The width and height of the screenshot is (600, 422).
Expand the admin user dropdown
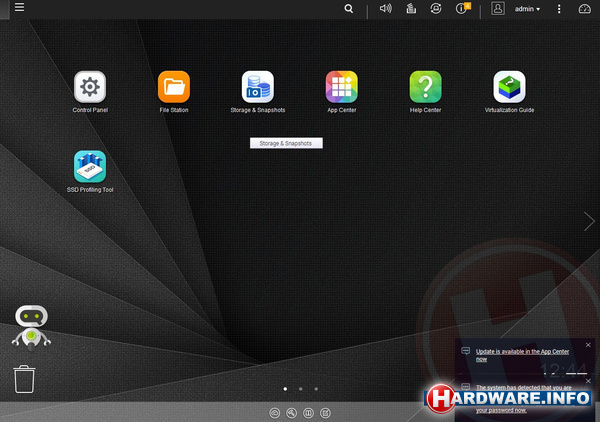[526, 8]
